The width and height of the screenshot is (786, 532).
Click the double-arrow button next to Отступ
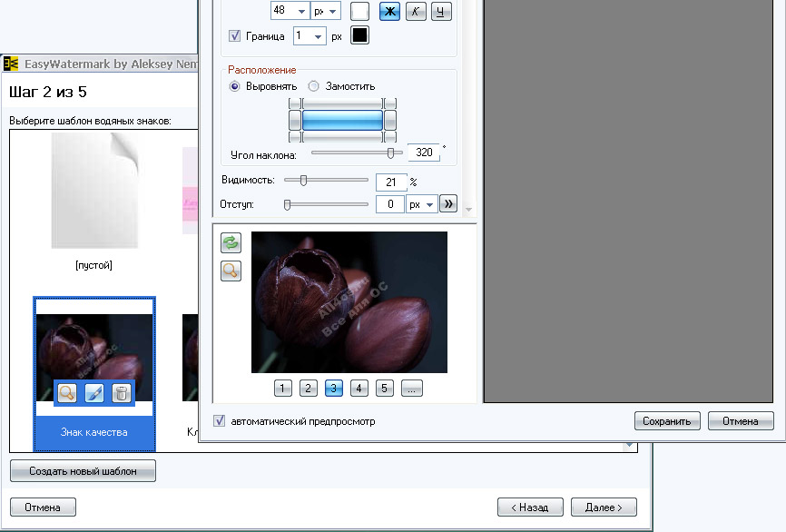click(x=448, y=203)
